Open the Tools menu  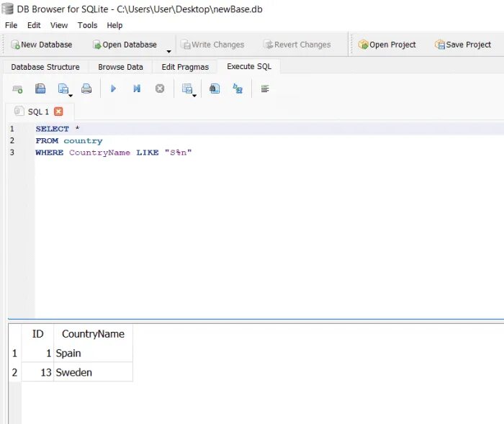tap(87, 25)
